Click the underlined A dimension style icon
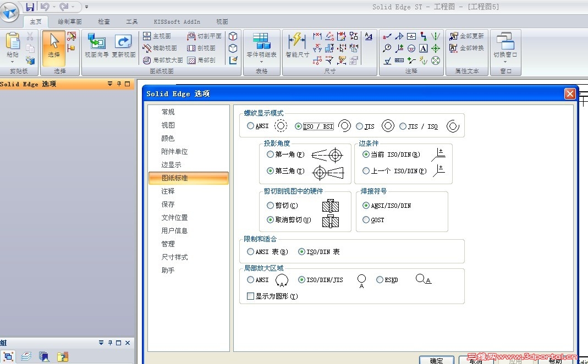This screenshot has width=588, height=364. pos(369,36)
